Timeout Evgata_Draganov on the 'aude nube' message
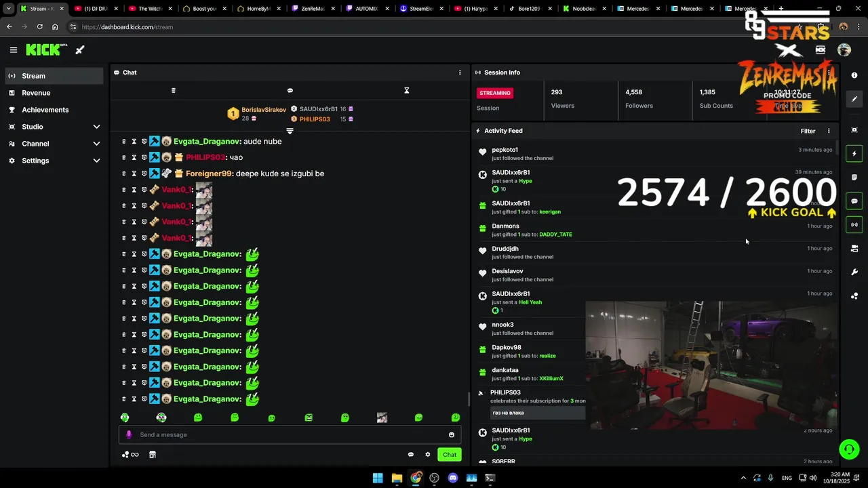 tap(134, 142)
